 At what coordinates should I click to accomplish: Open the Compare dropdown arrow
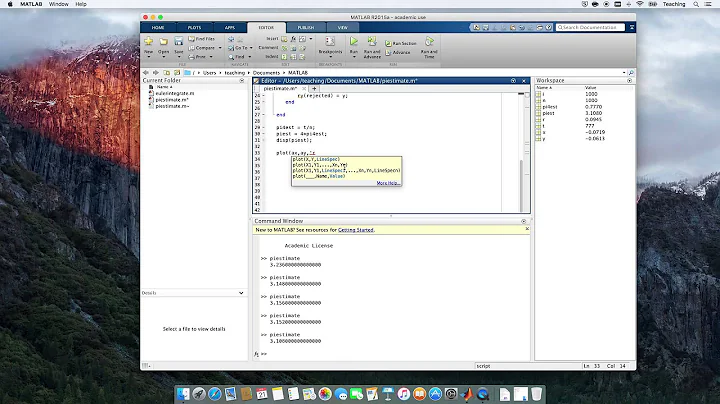(x=220, y=48)
